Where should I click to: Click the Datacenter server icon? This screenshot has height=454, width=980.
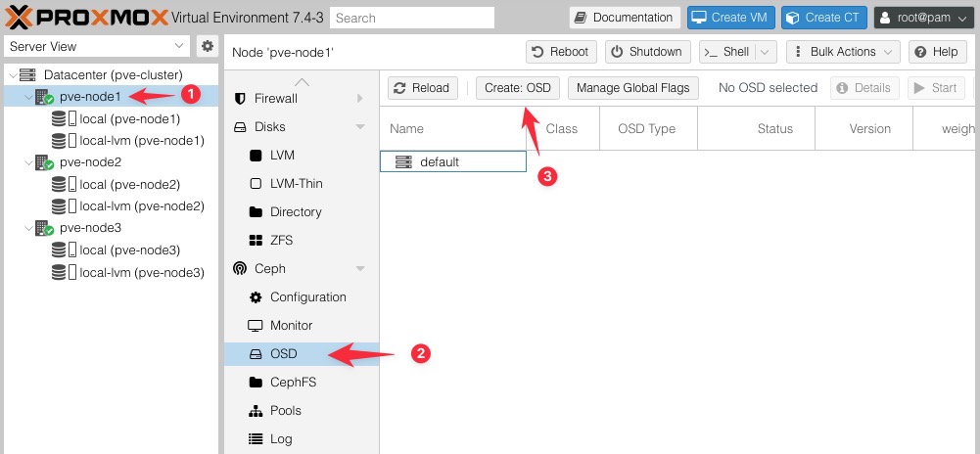point(28,75)
